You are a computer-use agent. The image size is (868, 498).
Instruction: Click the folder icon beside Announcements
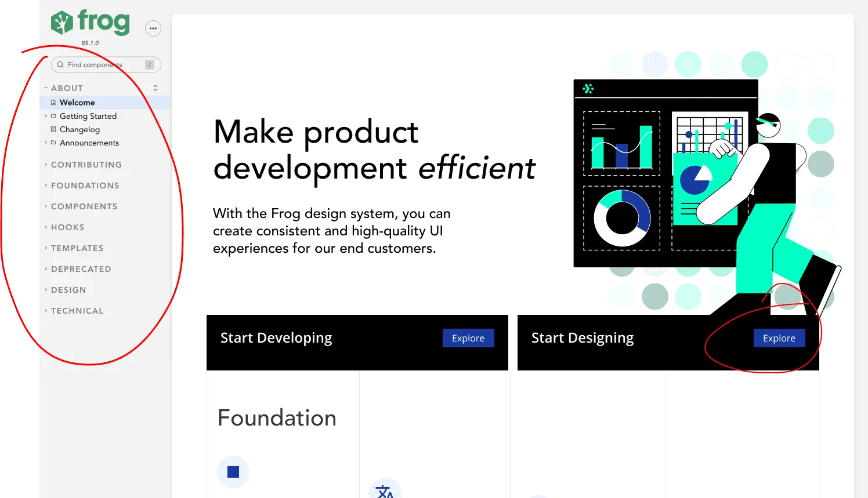[x=53, y=143]
